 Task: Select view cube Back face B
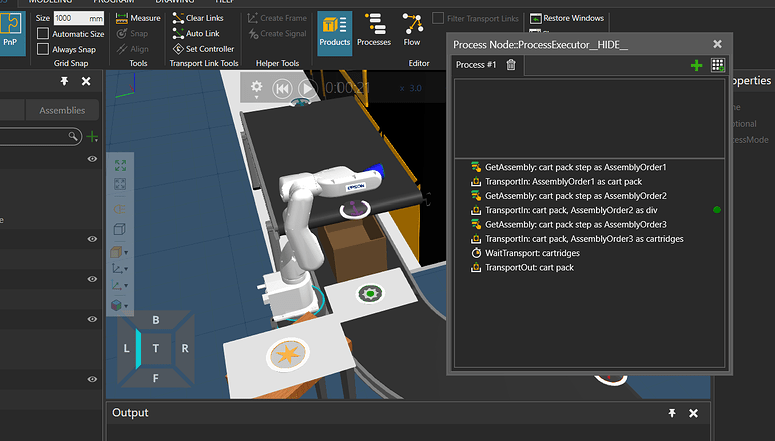tap(156, 320)
